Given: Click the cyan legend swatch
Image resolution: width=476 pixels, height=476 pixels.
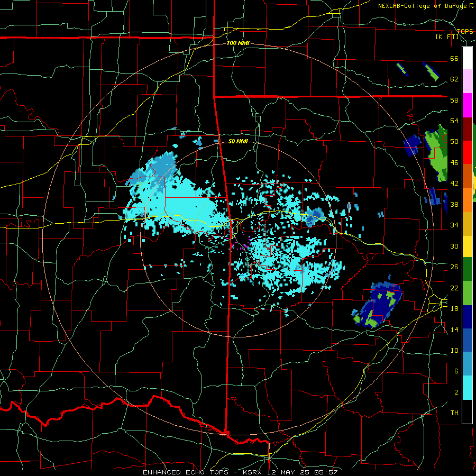Looking at the screenshot, I should click(467, 388).
